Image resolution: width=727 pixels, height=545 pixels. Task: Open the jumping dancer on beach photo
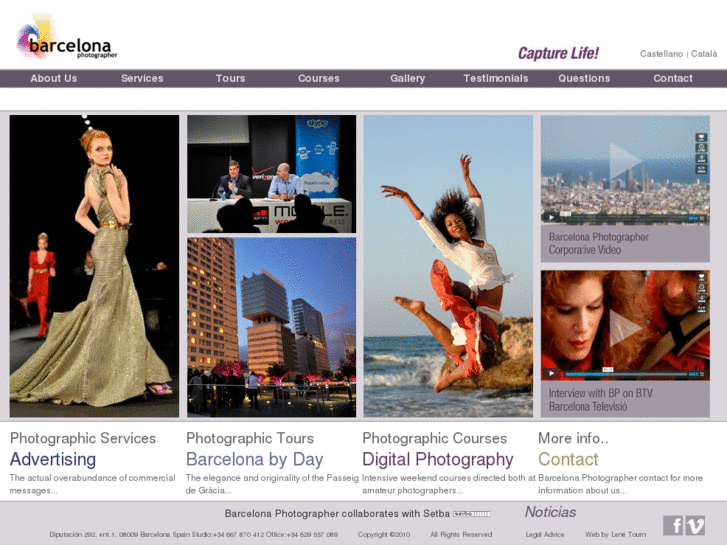448,266
